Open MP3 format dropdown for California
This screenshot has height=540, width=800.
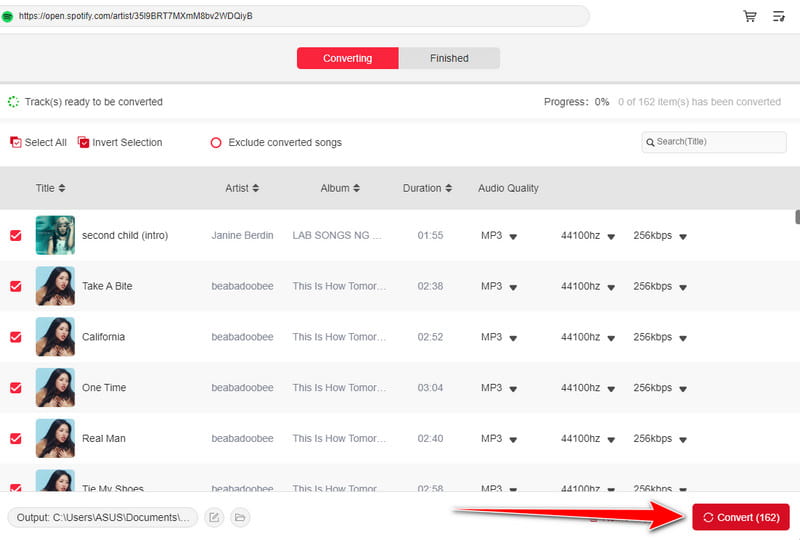(x=513, y=338)
